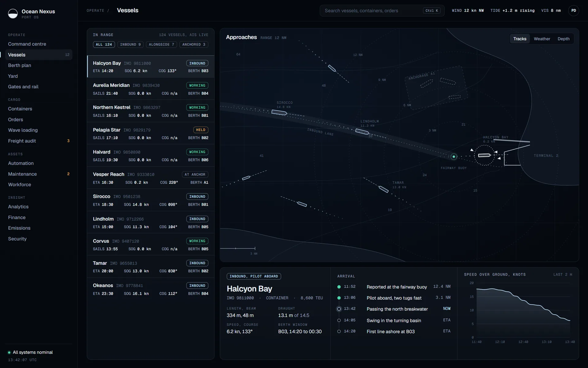Viewport: 588px width, 368px height.
Task: Click the INBOUND, PILOT ABOARD status badge
Action: coord(254,276)
